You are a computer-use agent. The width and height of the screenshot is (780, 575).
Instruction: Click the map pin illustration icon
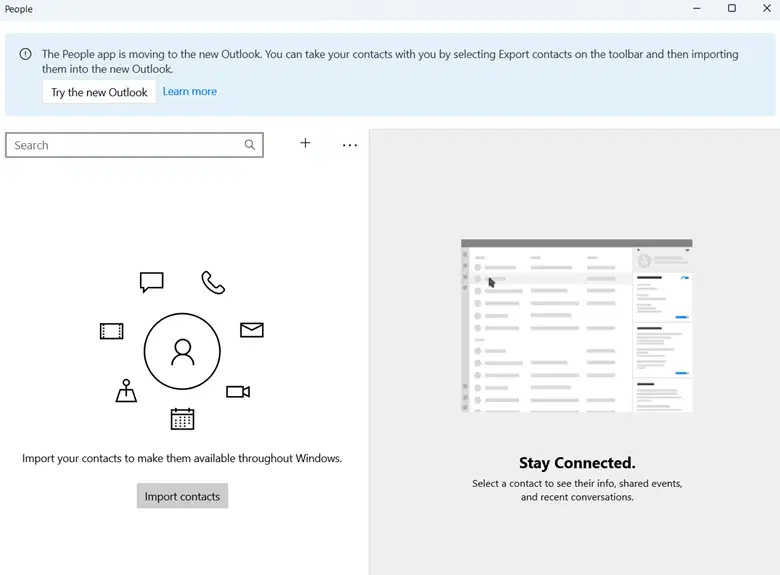[126, 390]
